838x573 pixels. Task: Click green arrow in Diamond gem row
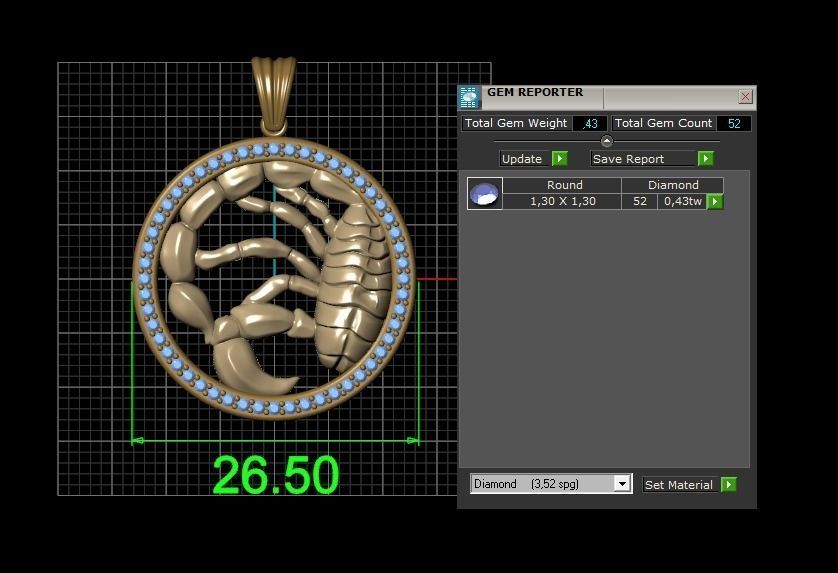pyautogui.click(x=715, y=202)
